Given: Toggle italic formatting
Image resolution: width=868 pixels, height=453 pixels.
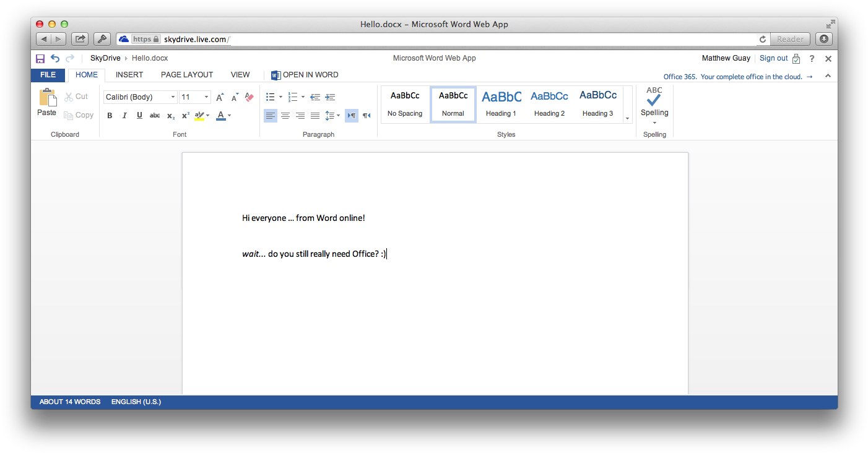Looking at the screenshot, I should (124, 116).
